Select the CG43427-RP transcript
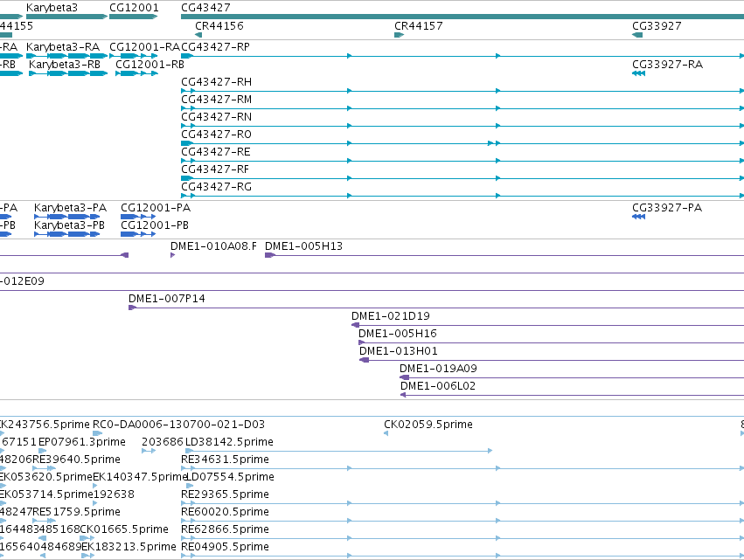This screenshot has height=560, width=744. (x=462, y=56)
